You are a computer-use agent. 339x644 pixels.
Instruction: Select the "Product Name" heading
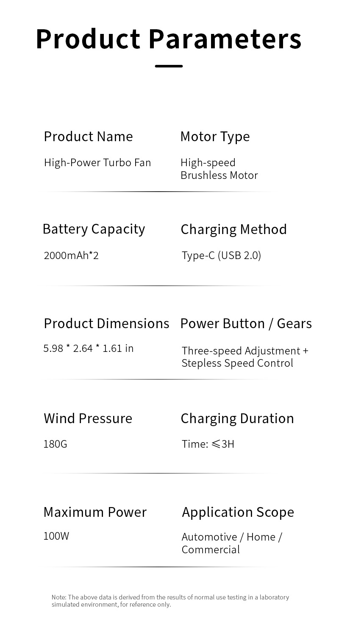coord(88,137)
